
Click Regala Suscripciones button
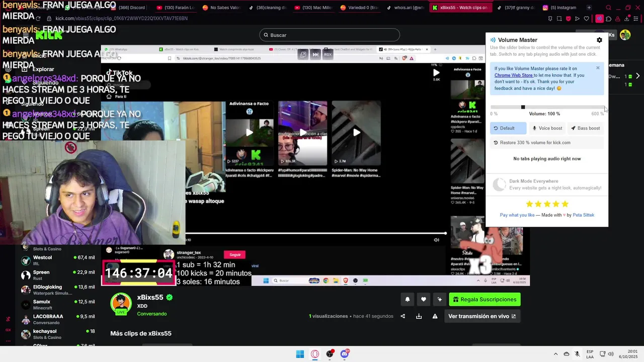pos(485,300)
